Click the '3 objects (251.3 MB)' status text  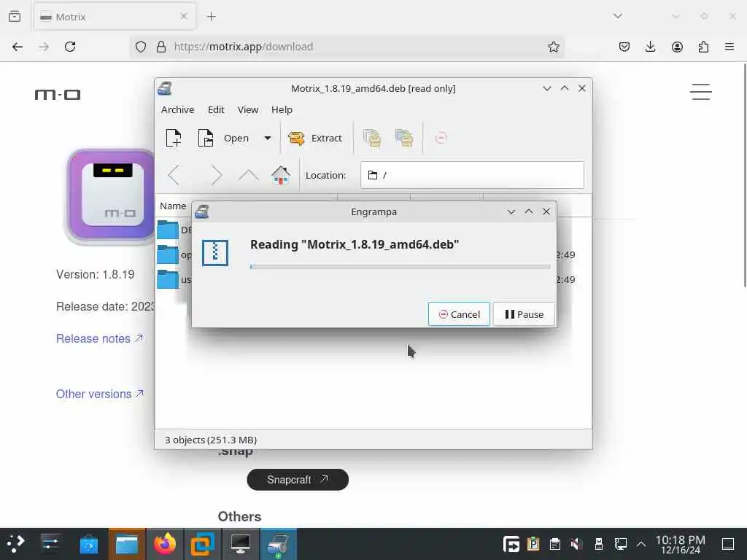coord(211,440)
